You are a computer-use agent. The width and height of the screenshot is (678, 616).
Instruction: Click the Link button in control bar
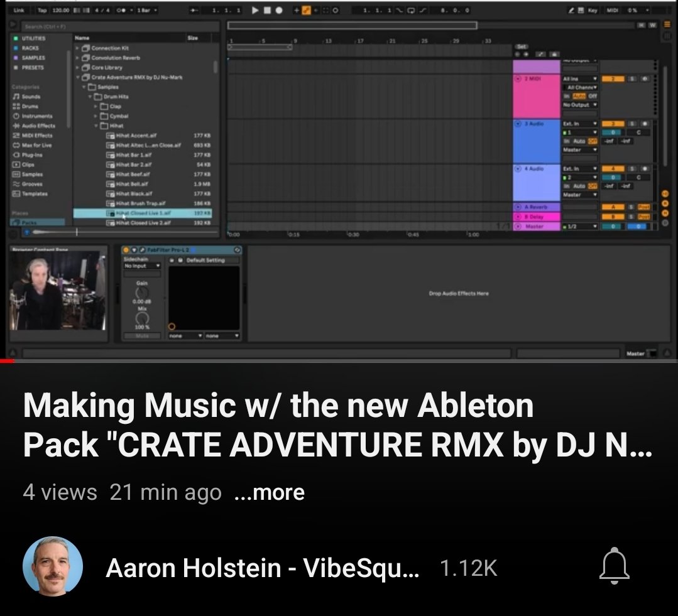tap(19, 10)
